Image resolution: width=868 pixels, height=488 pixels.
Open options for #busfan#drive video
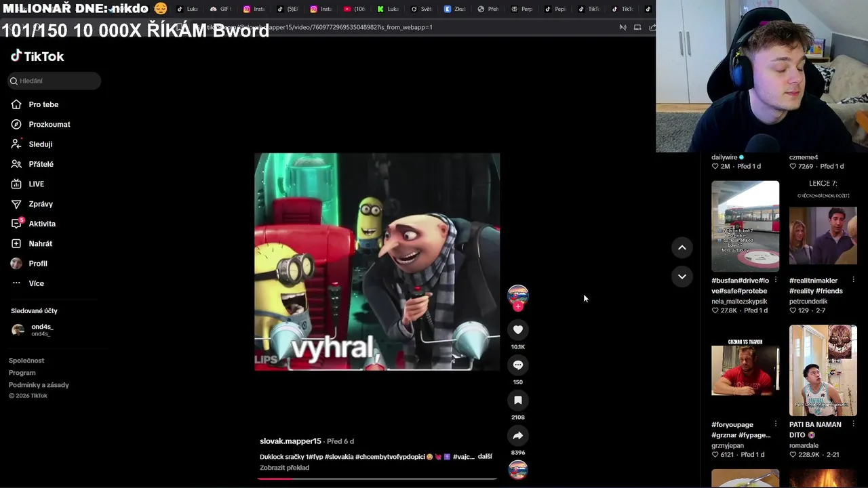(x=775, y=280)
